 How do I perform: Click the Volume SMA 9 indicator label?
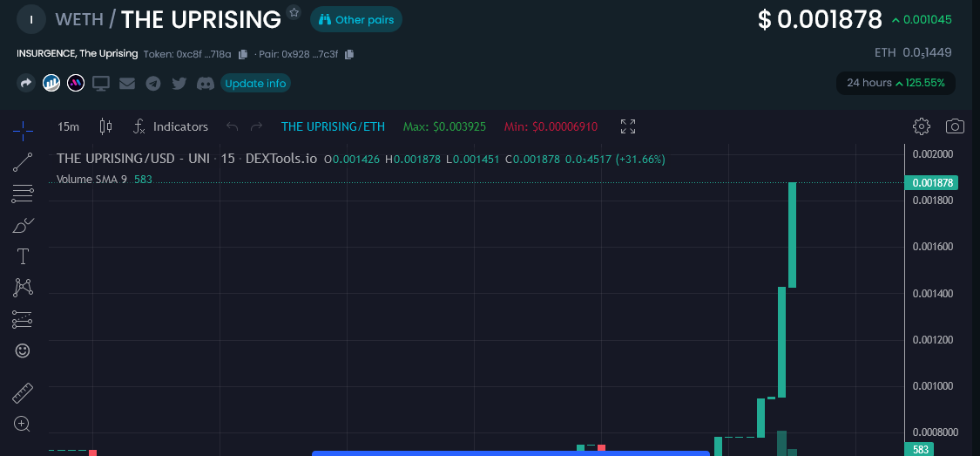click(x=91, y=180)
